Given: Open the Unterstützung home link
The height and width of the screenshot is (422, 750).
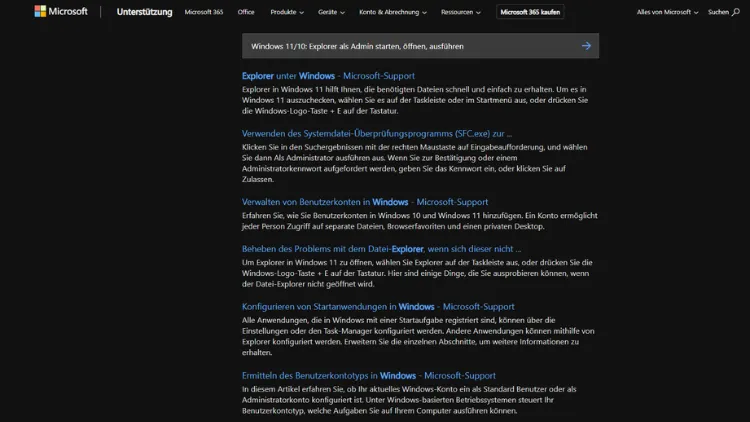Looking at the screenshot, I should point(144,12).
